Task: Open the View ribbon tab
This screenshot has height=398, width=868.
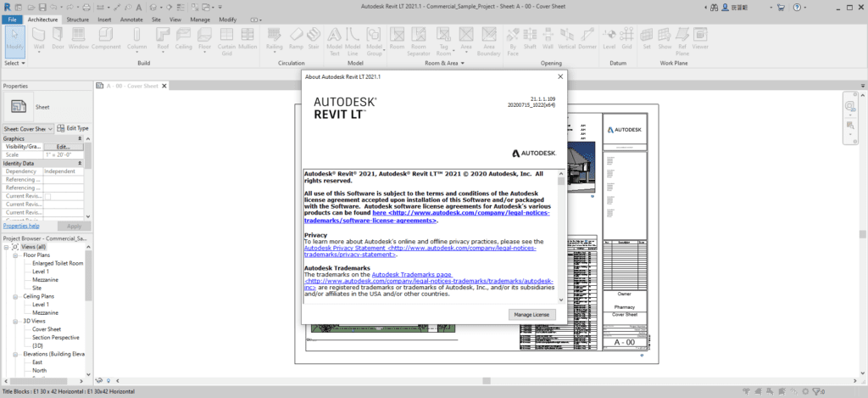Action: pos(175,20)
